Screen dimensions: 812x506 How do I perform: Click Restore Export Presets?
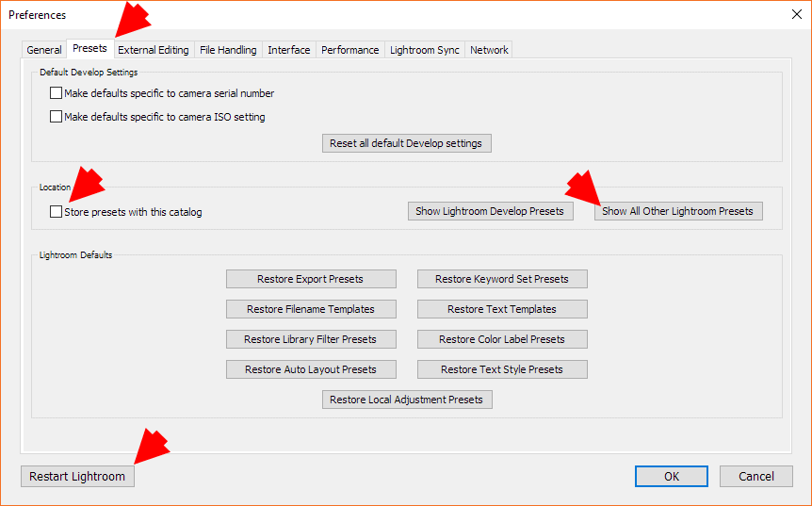(311, 279)
